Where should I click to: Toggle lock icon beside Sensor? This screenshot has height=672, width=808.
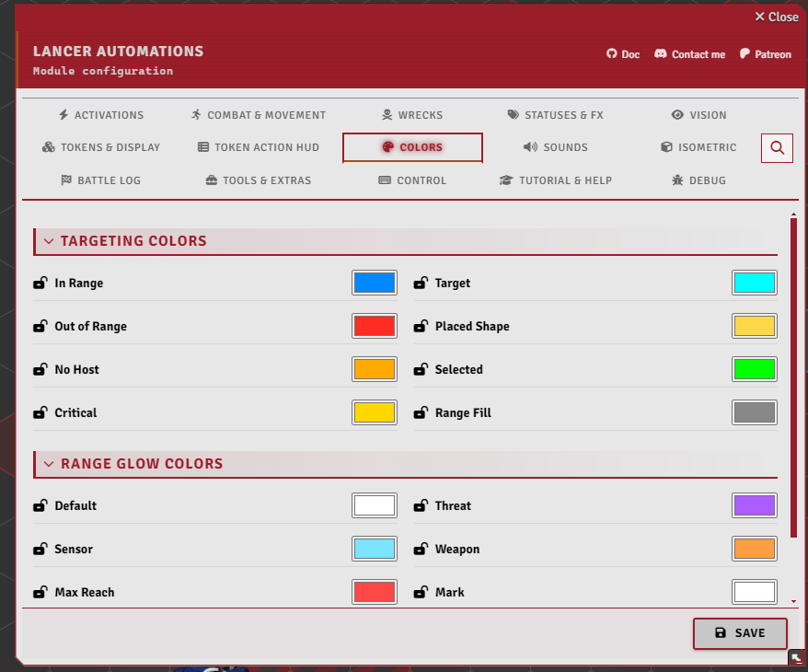(40, 549)
